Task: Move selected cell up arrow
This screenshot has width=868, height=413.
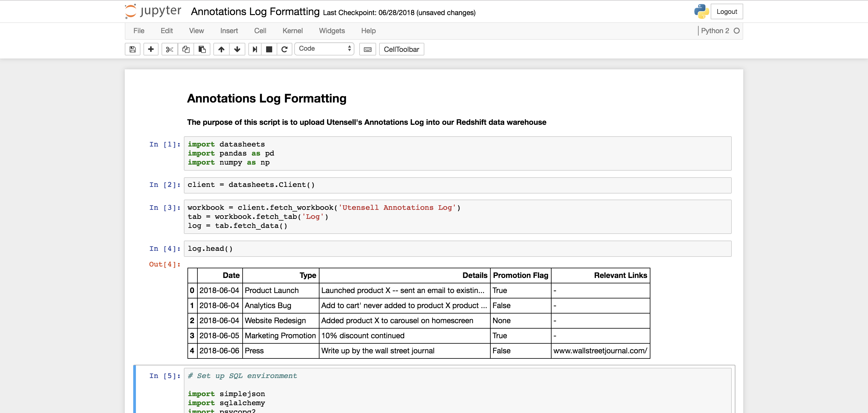Action: [x=221, y=49]
